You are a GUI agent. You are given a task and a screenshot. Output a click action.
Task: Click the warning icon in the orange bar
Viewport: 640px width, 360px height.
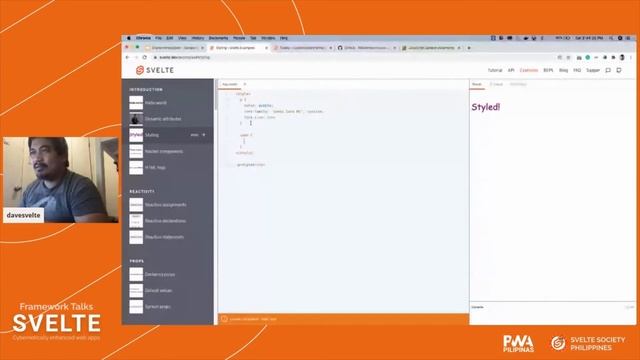click(224, 319)
